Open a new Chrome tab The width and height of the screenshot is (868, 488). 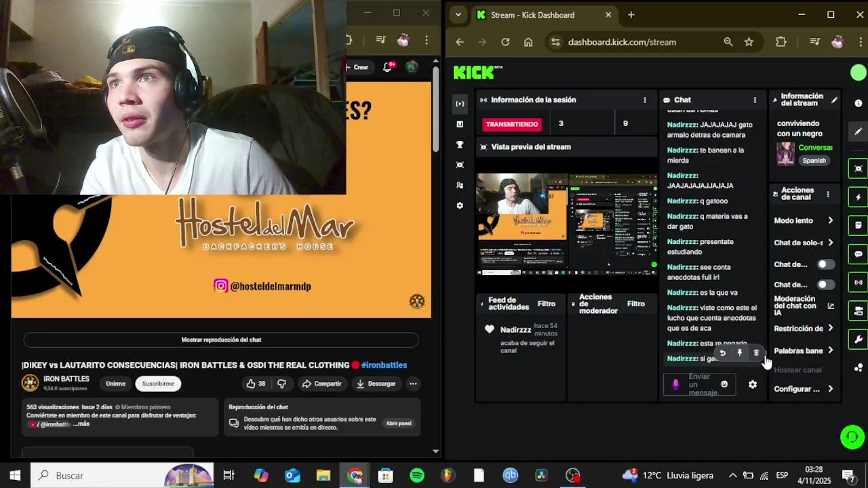click(x=631, y=15)
